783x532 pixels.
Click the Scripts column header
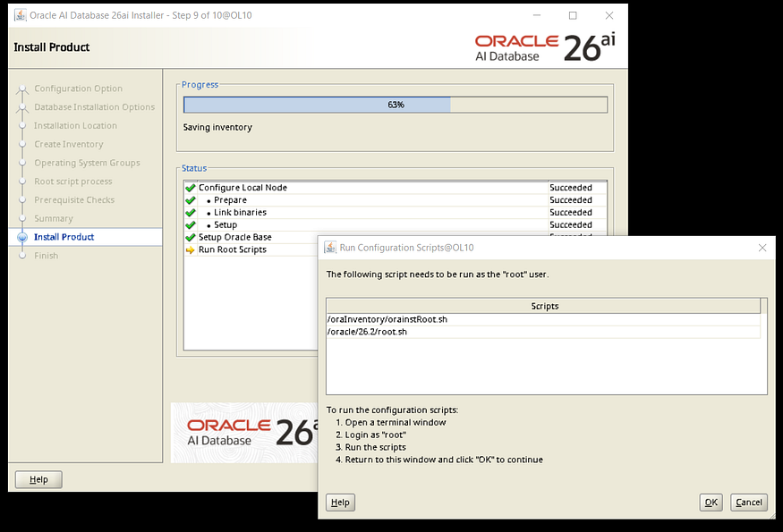(543, 306)
